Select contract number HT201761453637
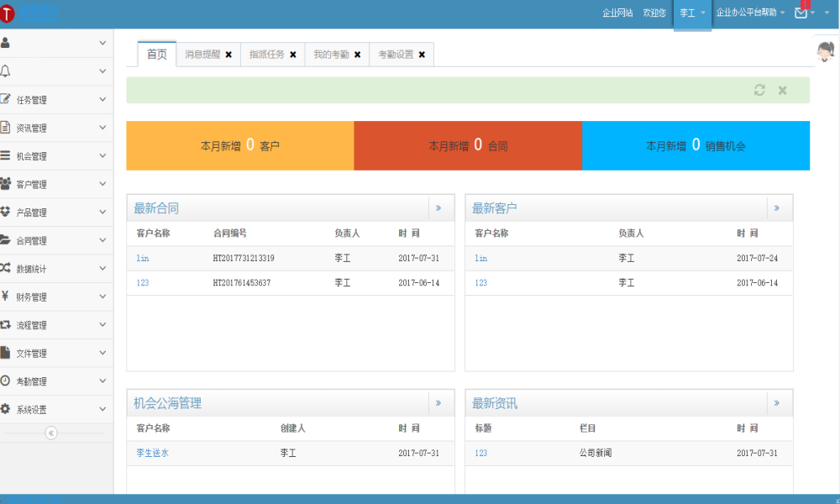Image resolution: width=840 pixels, height=504 pixels. tap(242, 283)
